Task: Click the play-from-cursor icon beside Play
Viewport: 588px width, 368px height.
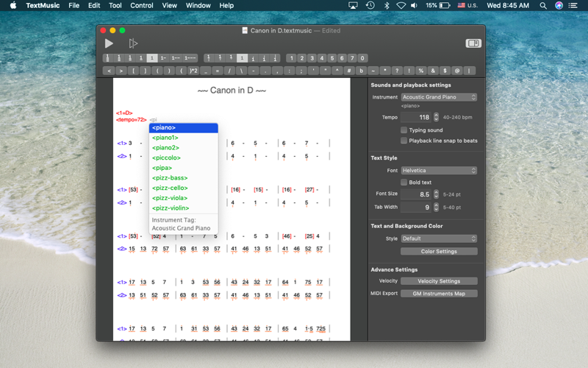Action: [133, 43]
